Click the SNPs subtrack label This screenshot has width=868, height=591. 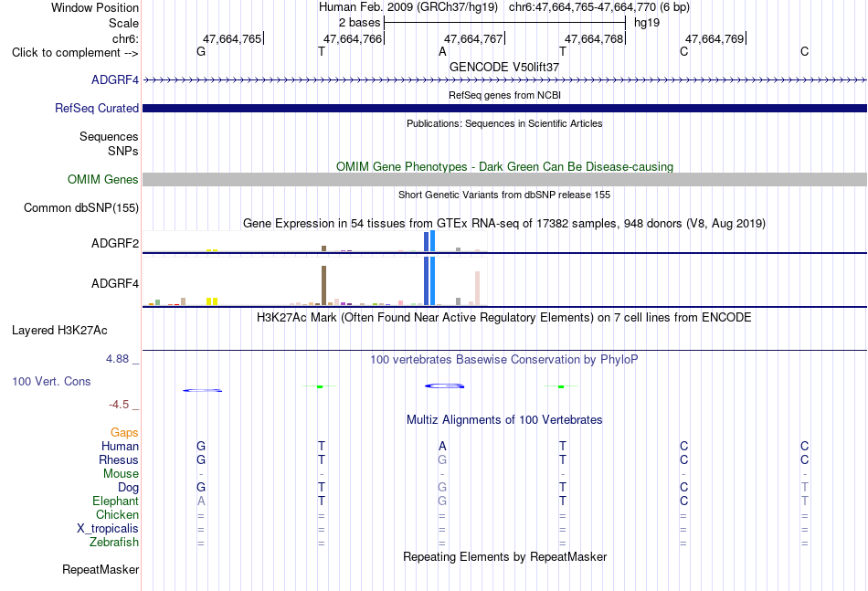[x=123, y=151]
